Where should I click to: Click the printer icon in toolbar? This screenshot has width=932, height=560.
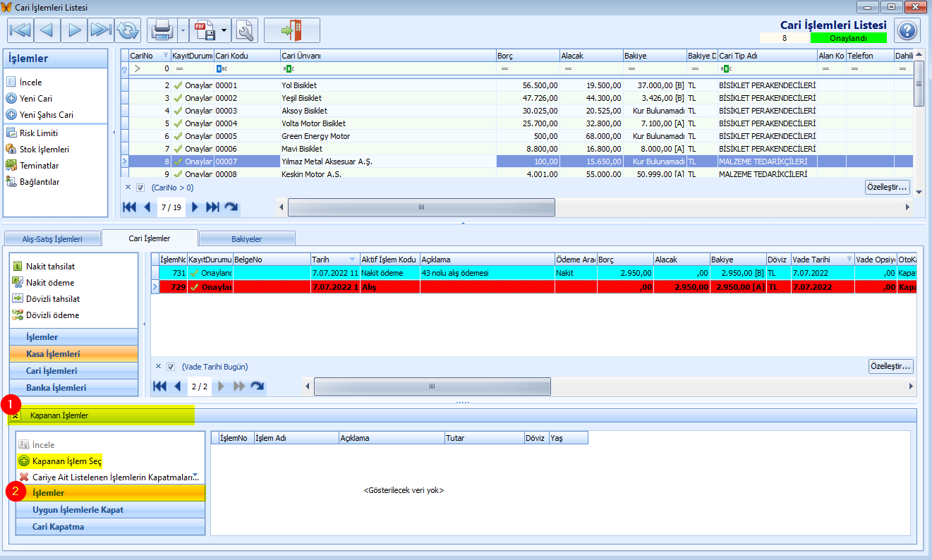point(162,30)
